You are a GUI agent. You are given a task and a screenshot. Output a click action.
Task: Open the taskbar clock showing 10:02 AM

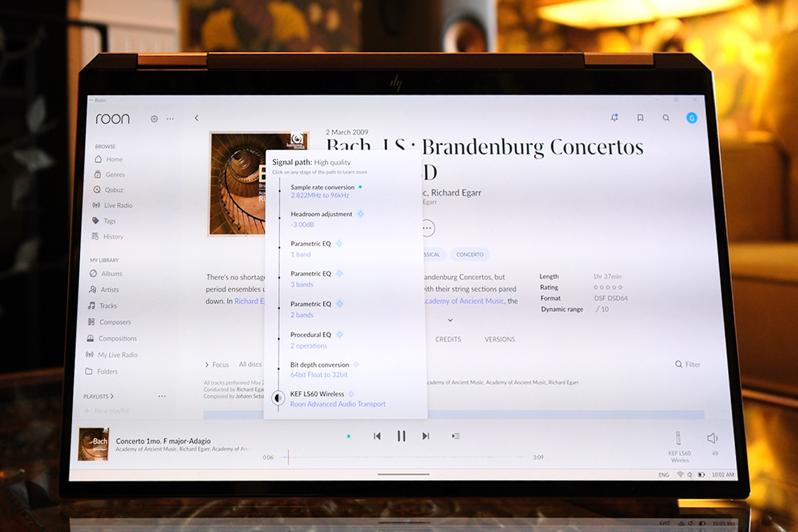coord(723,475)
